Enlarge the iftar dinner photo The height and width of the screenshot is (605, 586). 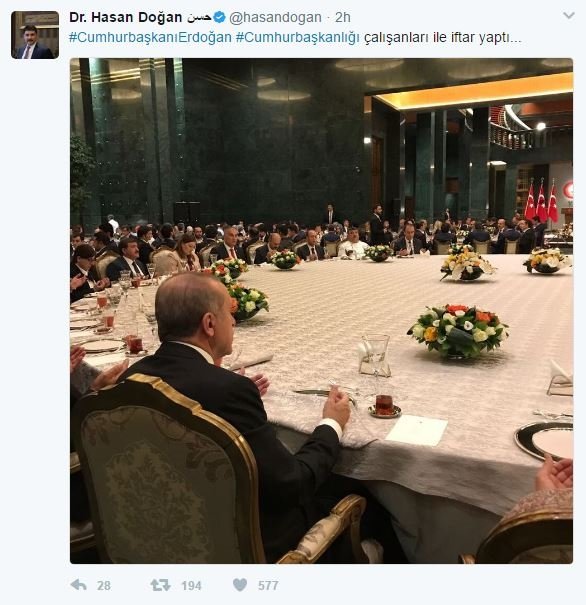[321, 311]
